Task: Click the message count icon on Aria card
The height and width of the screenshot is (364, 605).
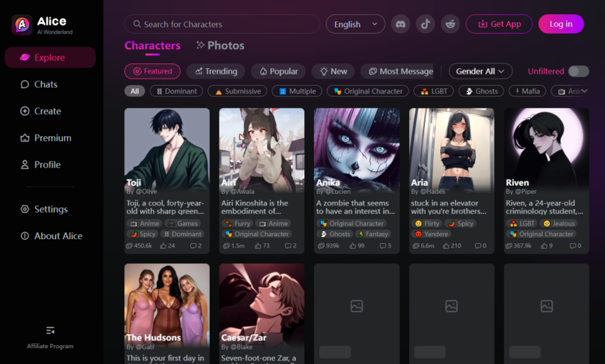Action: [x=416, y=245]
